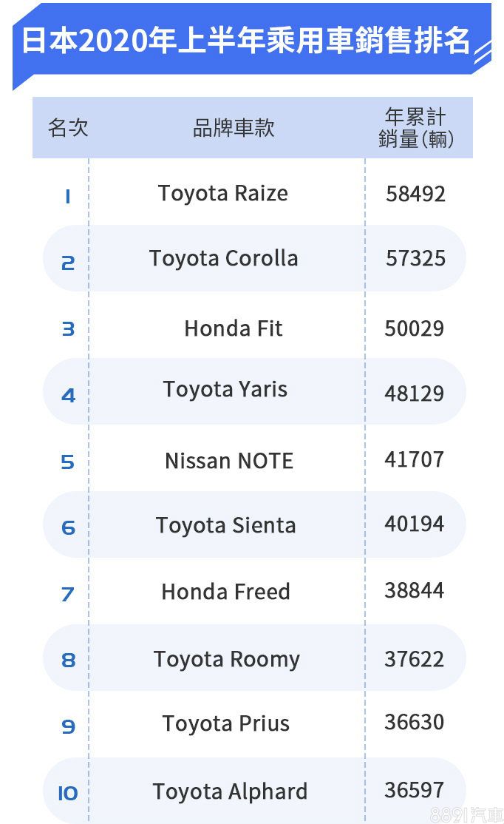504x824 pixels.
Task: Click the Honda Fit model name
Action: pos(234,328)
